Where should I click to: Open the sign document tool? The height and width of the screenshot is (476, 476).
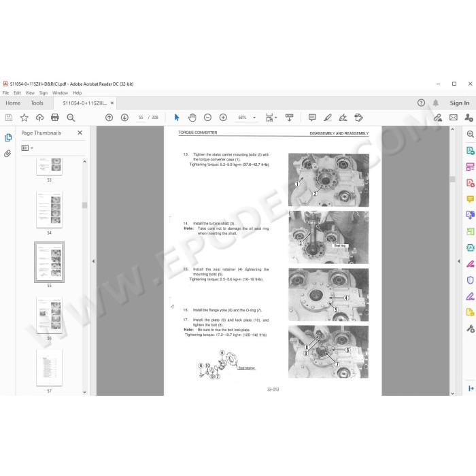tap(343, 118)
